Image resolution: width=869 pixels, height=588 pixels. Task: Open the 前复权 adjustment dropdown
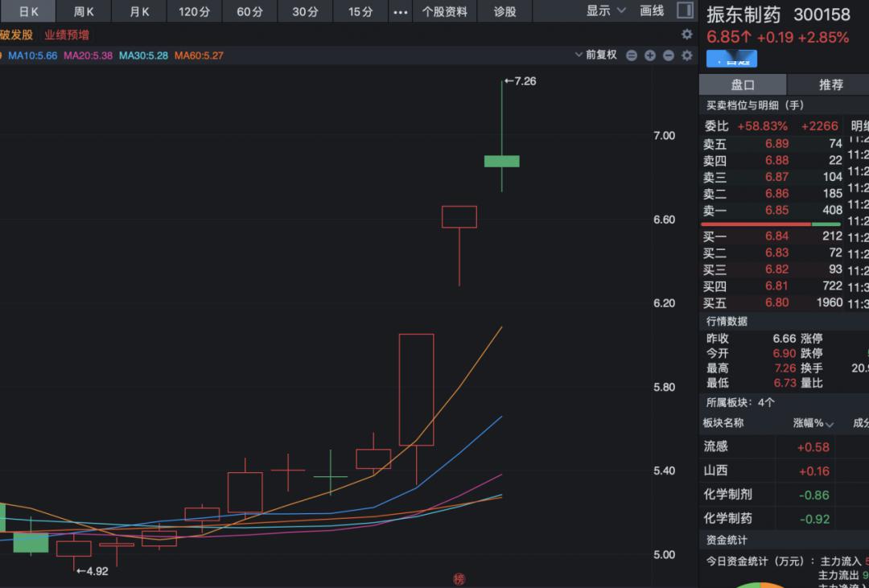click(x=595, y=55)
